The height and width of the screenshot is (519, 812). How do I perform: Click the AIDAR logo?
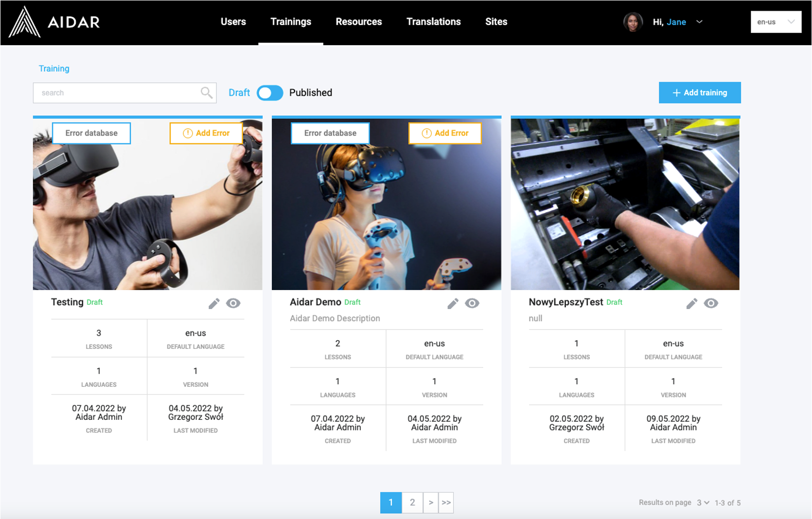click(54, 22)
